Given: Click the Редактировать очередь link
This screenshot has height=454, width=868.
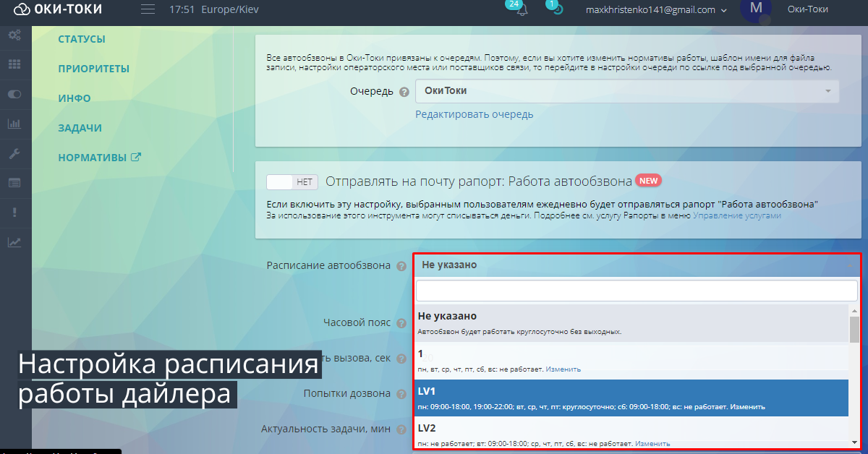Looking at the screenshot, I should click(x=474, y=114).
